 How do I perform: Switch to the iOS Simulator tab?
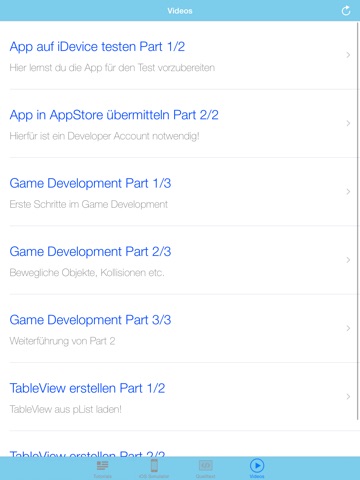[x=154, y=469]
